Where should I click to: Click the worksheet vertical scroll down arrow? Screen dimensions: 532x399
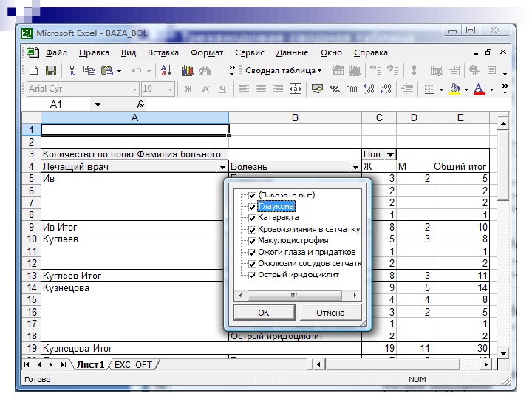pyautogui.click(x=503, y=353)
